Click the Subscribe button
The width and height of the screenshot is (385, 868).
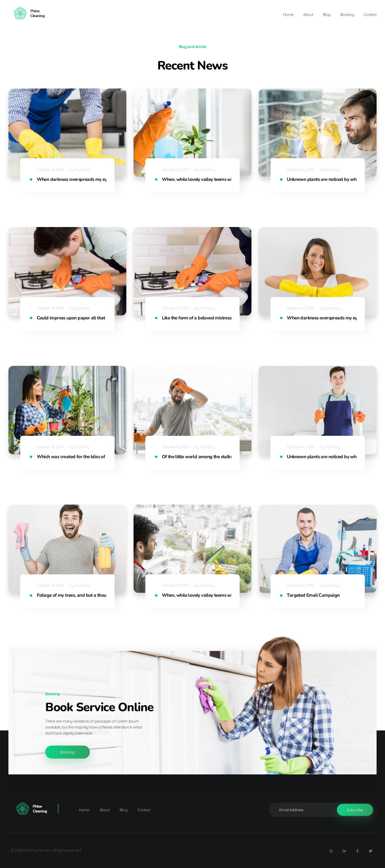[x=355, y=810]
